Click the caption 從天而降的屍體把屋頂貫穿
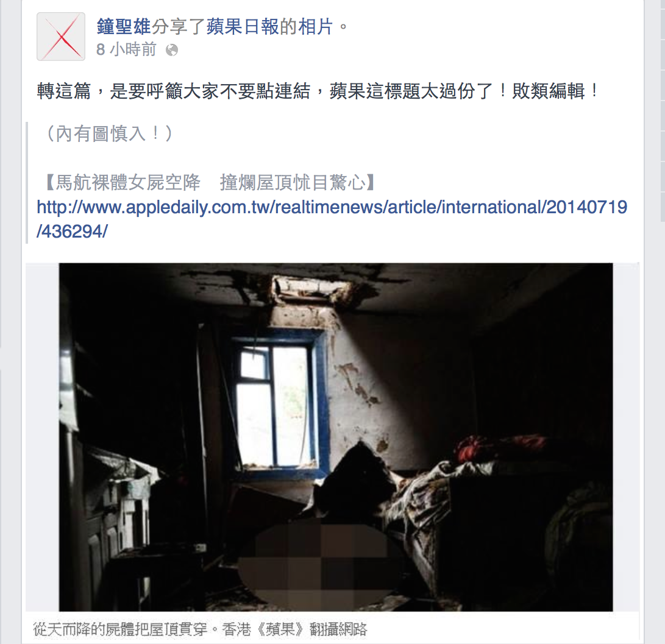Image resolution: width=665 pixels, height=644 pixels. point(121,629)
